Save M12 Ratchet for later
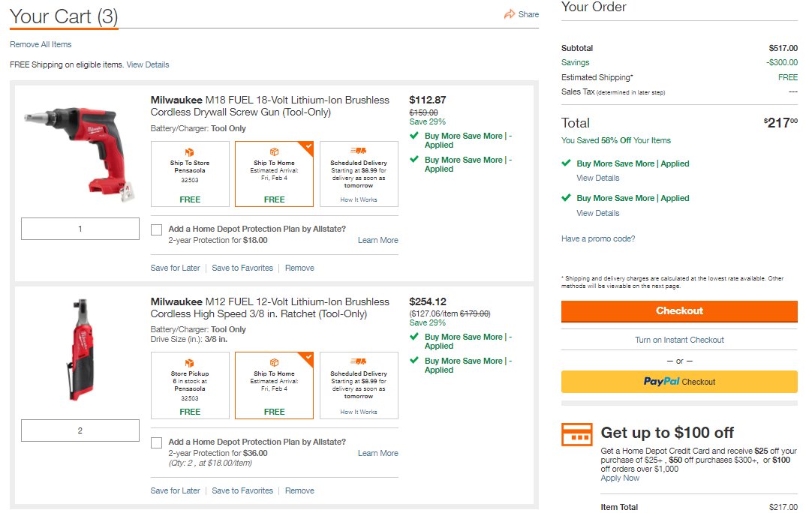The height and width of the screenshot is (513, 812). tap(175, 490)
